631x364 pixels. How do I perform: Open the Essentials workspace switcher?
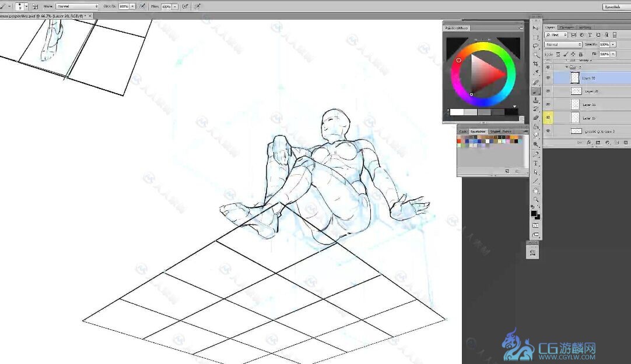tap(612, 6)
